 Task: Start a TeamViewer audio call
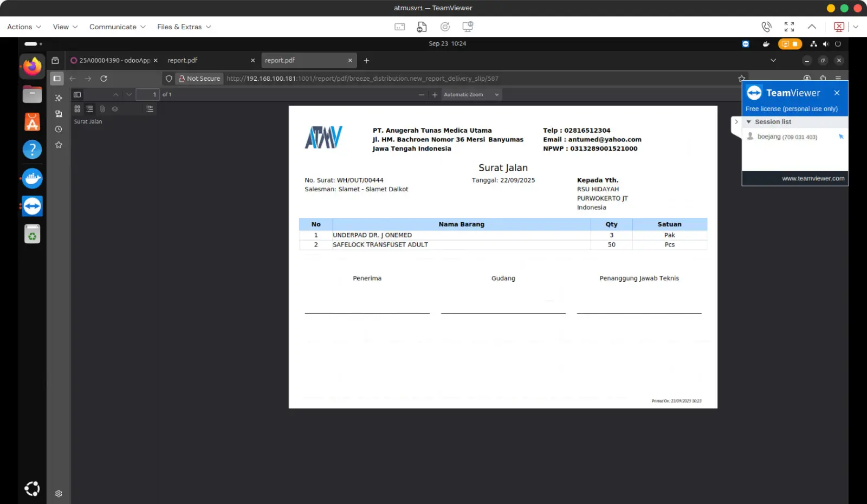point(766,27)
